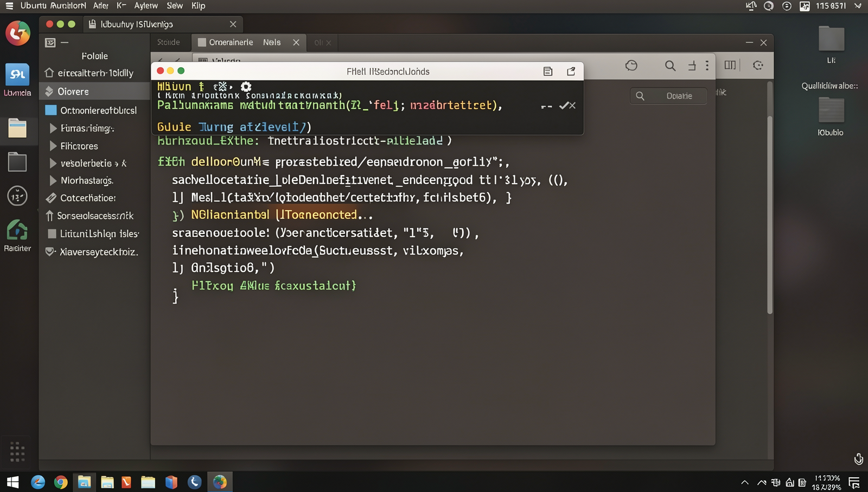Open the 'Klip' menu in top bar
Screen dimensions: 868x492
coord(199,6)
